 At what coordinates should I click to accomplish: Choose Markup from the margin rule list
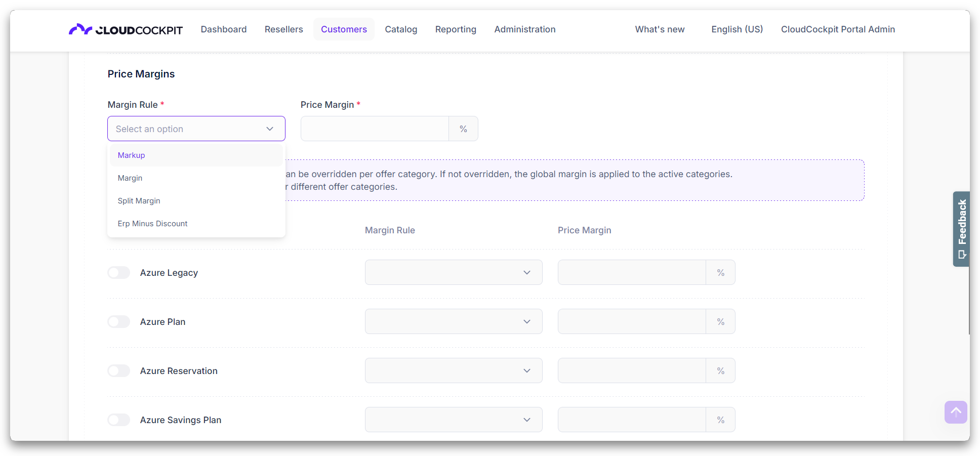click(x=132, y=155)
